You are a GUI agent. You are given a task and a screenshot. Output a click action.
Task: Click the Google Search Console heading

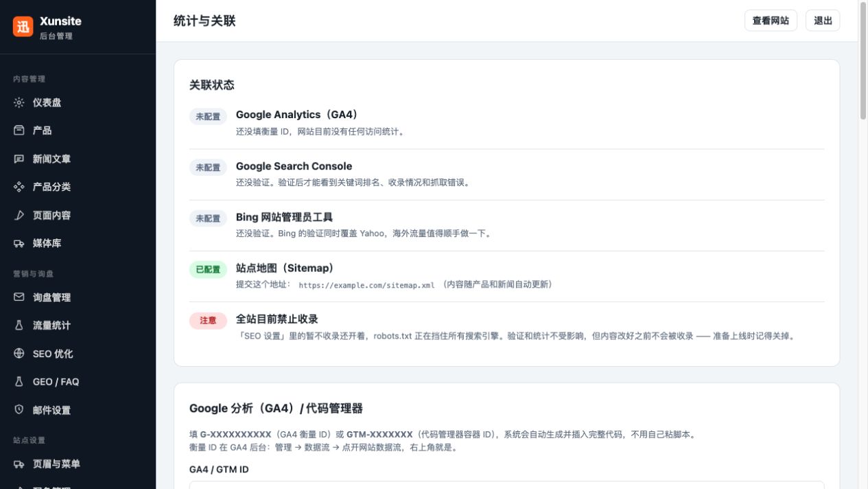(x=294, y=166)
